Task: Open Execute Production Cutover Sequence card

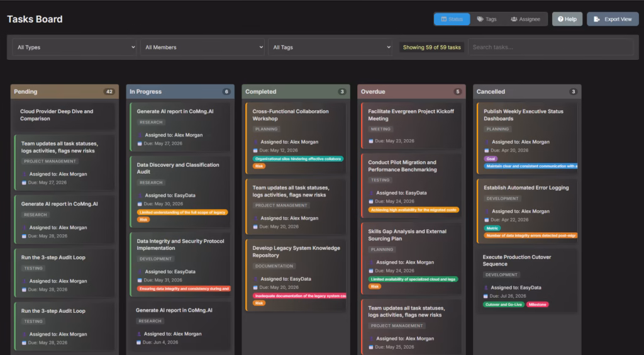Action: [527, 281]
